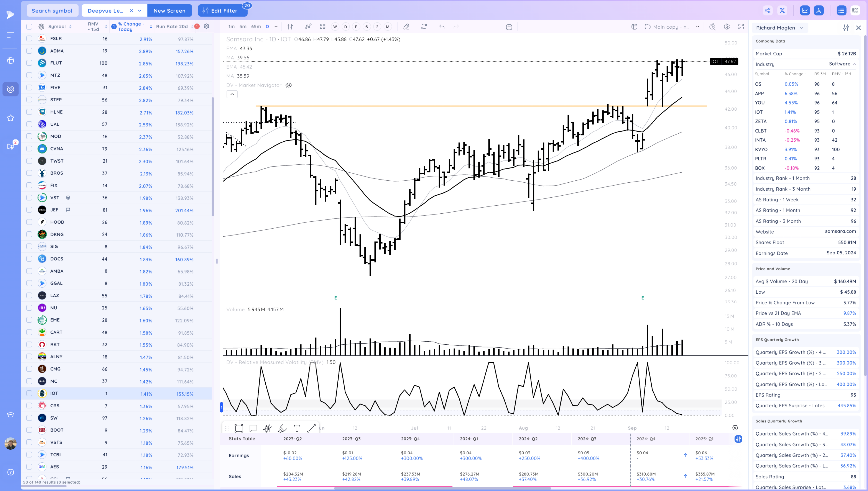Viewport: 868px width, 491px height.
Task: Click the eraser drawing icon
Action: tap(406, 27)
